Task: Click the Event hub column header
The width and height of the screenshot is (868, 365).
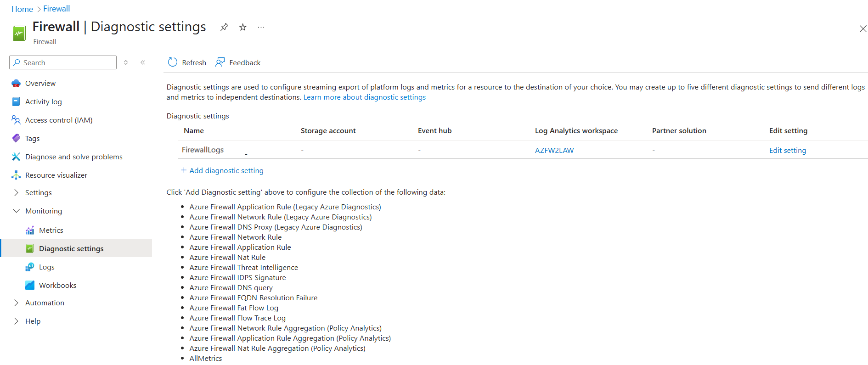Action: pyautogui.click(x=434, y=131)
